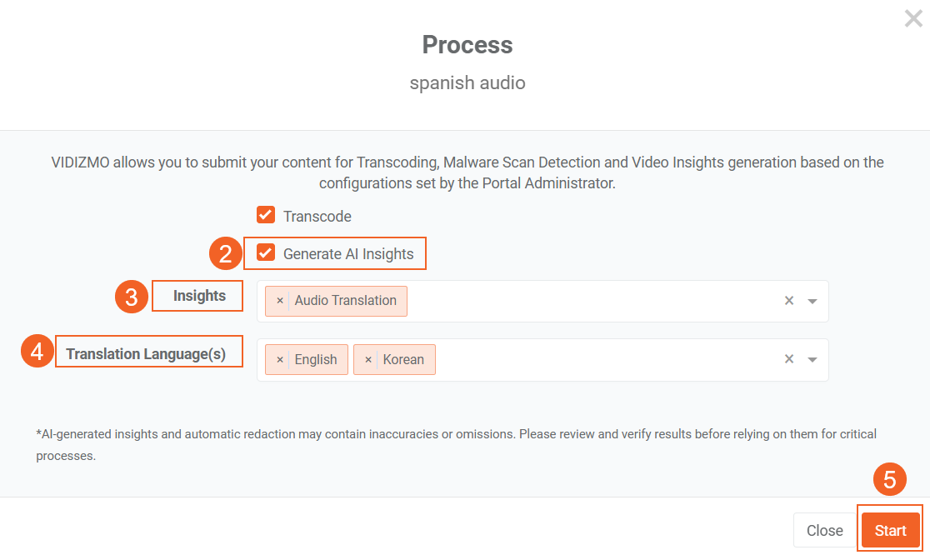Click the Close button
Image resolution: width=930 pixels, height=560 pixels.
824,531
